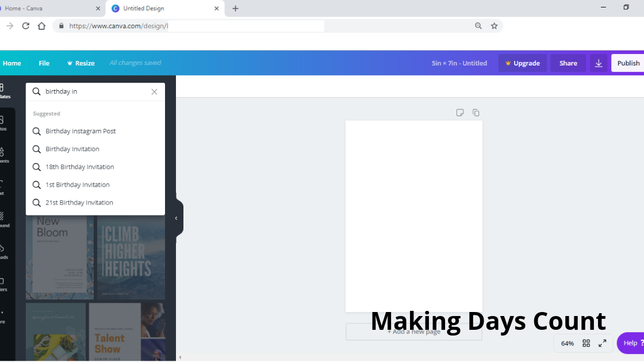This screenshot has width=644, height=362.
Task: Click the blank design canvas page
Action: 413,216
